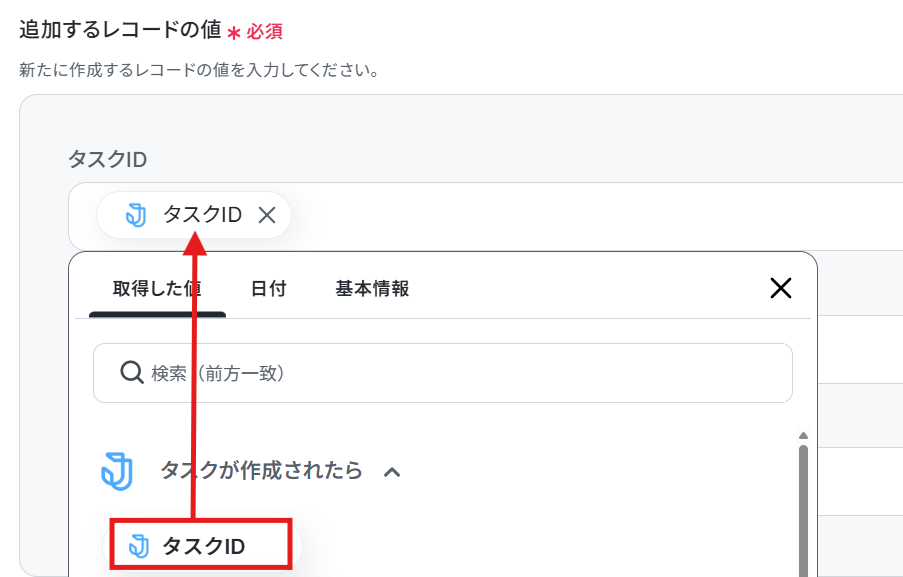Image resolution: width=903 pixels, height=577 pixels.
Task: Collapse the タスクが作成されたら section chevron
Action: coord(392,472)
